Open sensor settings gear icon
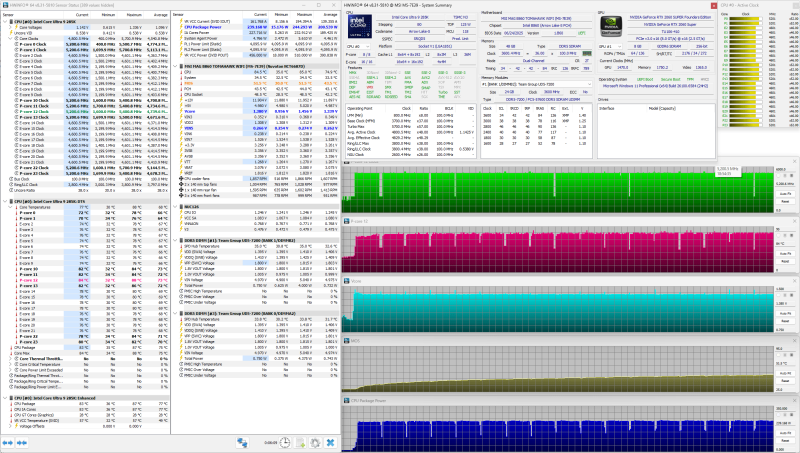 315,443
